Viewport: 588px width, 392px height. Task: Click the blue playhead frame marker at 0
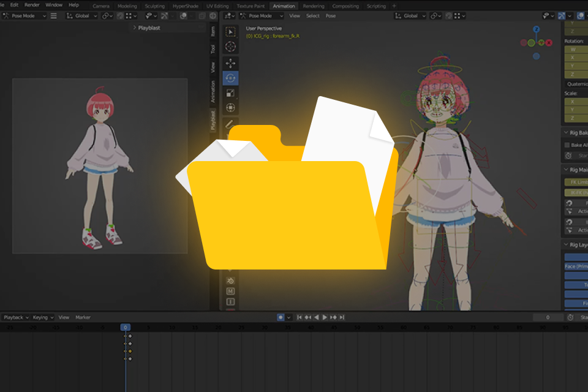125,327
